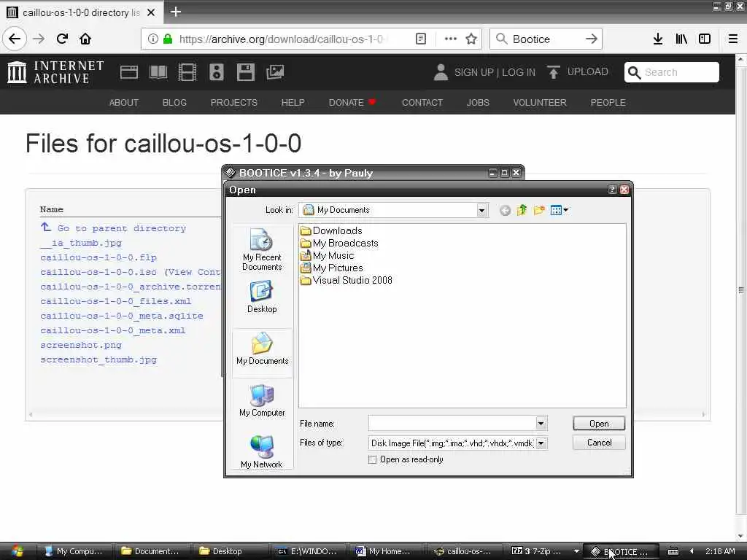Open the Archive web icon
This screenshot has width=747, height=560.
pyautogui.click(x=129, y=72)
